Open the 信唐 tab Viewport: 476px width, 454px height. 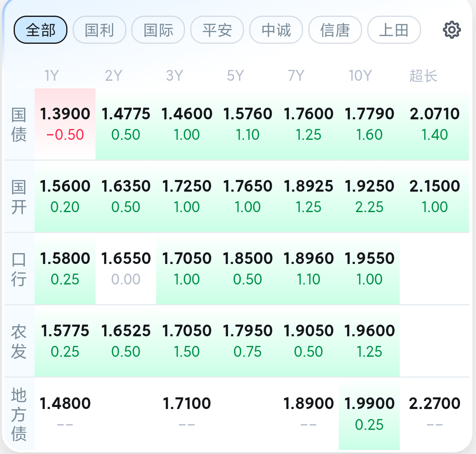335,30
